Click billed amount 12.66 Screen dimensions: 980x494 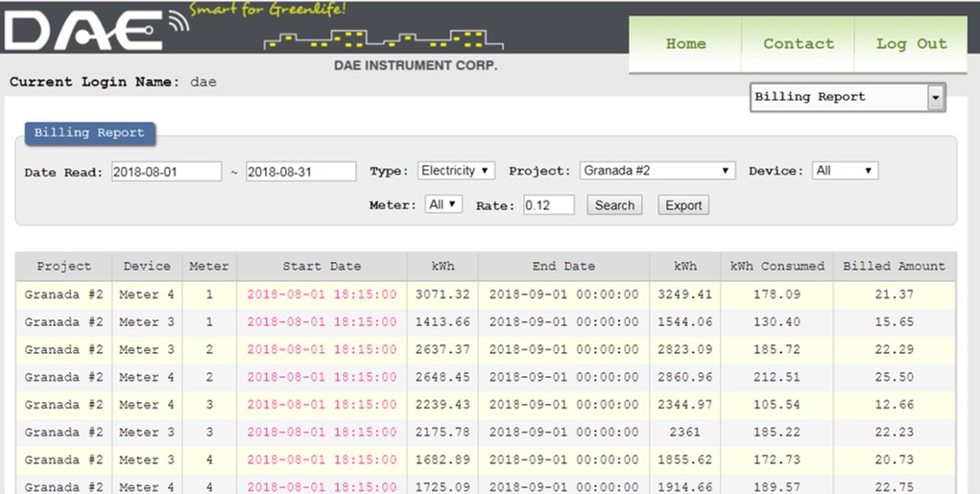point(895,404)
